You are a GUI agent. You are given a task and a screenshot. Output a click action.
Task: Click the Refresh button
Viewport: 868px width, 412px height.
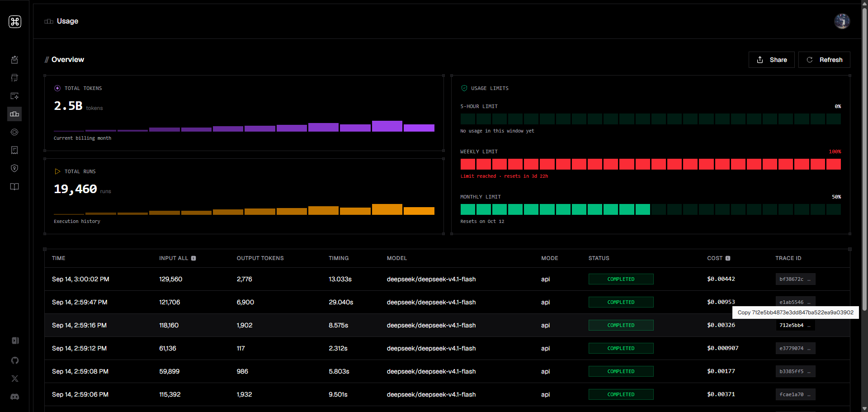[824, 60]
